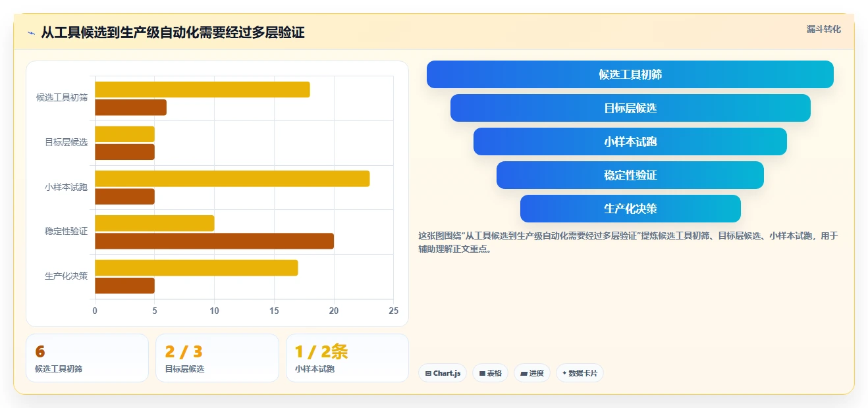Click the yellow bar for 目标层候选
Screen dimensions: 868x408
[124, 134]
